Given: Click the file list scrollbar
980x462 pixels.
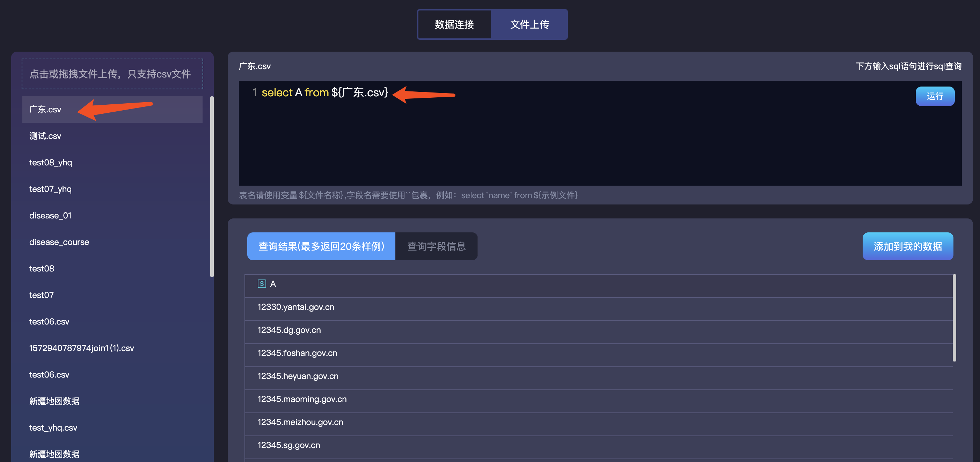Looking at the screenshot, I should (x=212, y=186).
